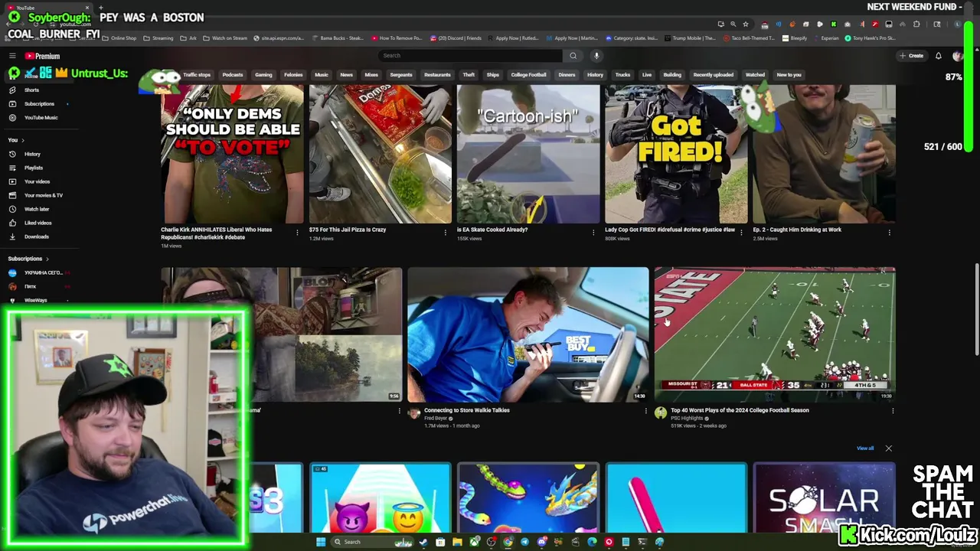Open File Explorer from the taskbar
The image size is (980, 551).
coord(457,542)
